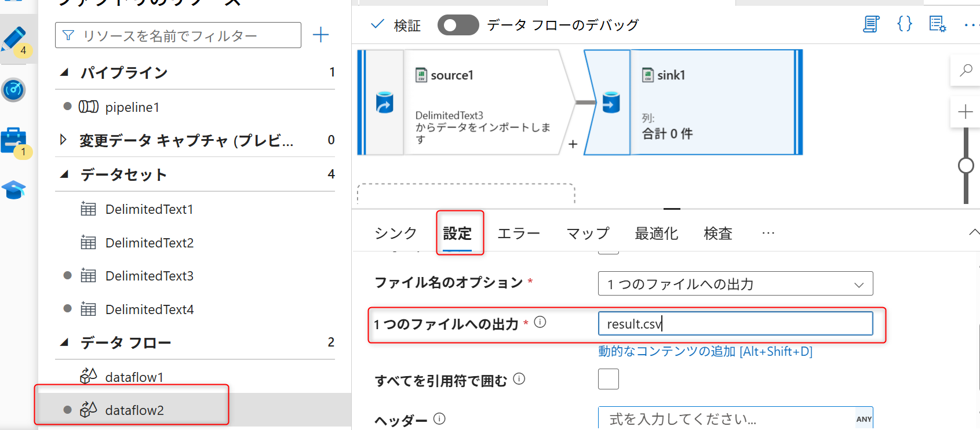Screen dimensions: 980x430
Task: Click the ヘッダー expression input field
Action: [735, 418]
